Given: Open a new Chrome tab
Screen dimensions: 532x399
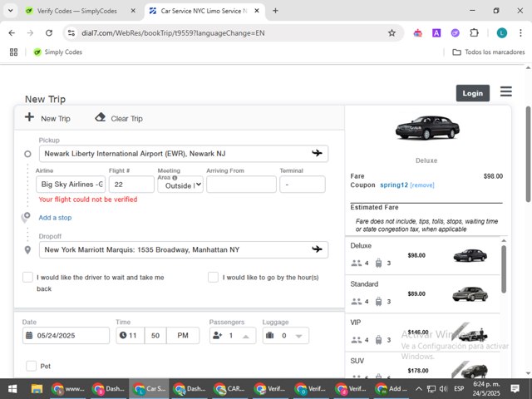Looking at the screenshot, I should coord(275,11).
